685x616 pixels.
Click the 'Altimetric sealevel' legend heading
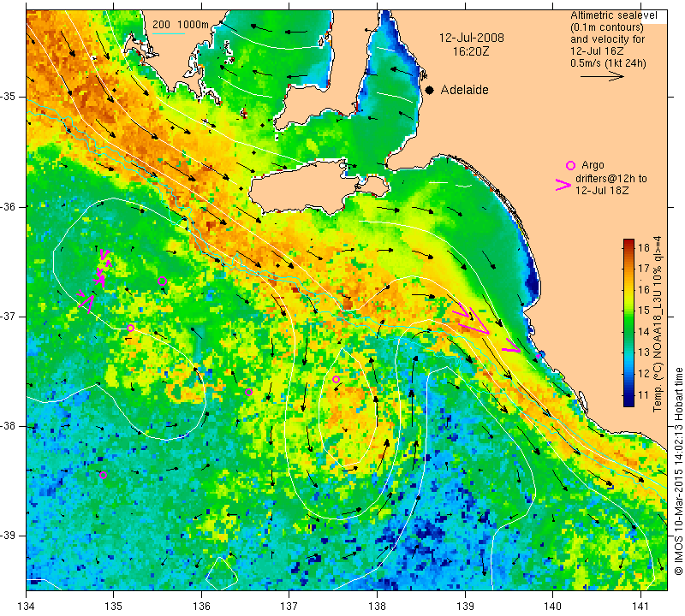(x=613, y=15)
